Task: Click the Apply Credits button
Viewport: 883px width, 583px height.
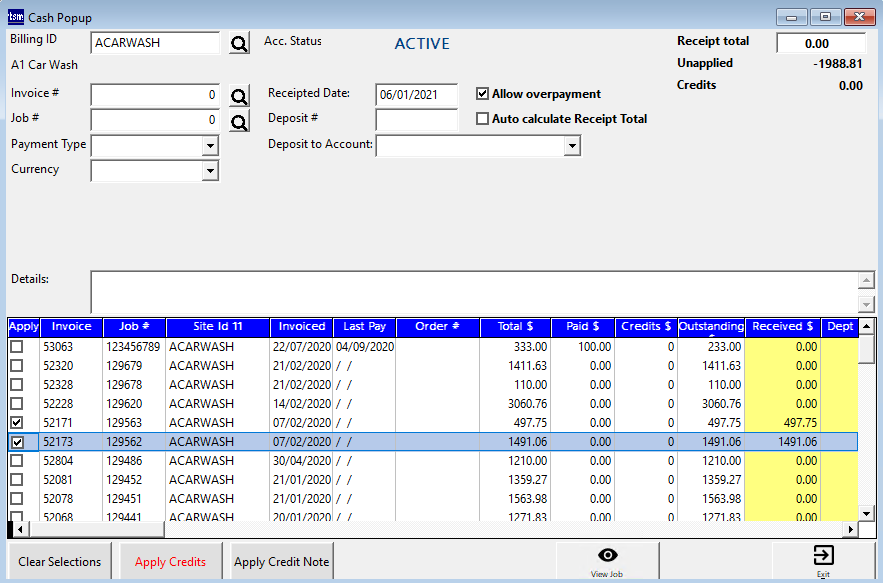Action: click(x=170, y=561)
